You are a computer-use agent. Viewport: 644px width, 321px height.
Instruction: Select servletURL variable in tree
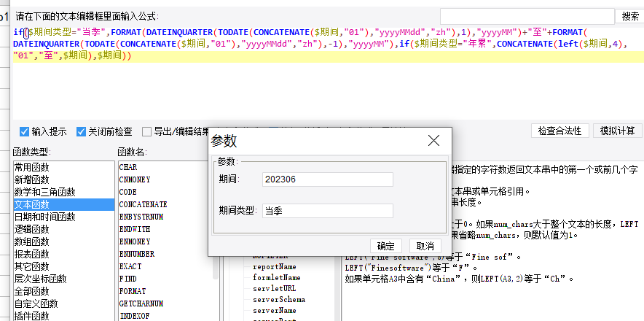[x=274, y=288]
